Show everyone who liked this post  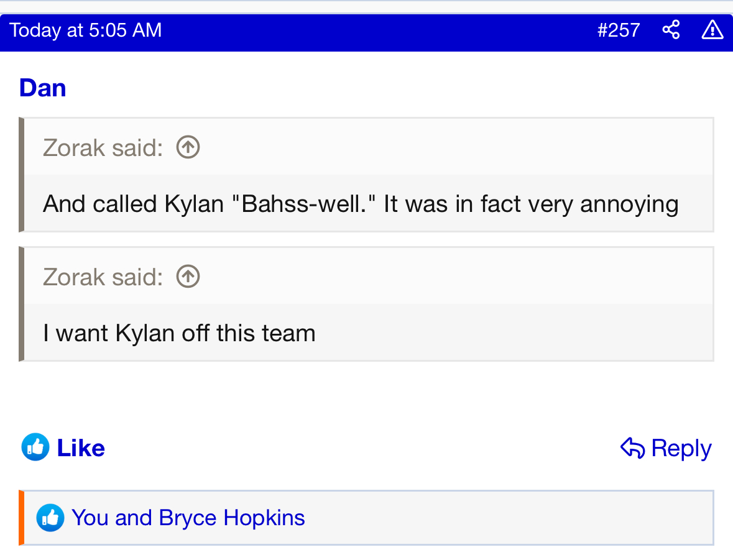(x=188, y=518)
